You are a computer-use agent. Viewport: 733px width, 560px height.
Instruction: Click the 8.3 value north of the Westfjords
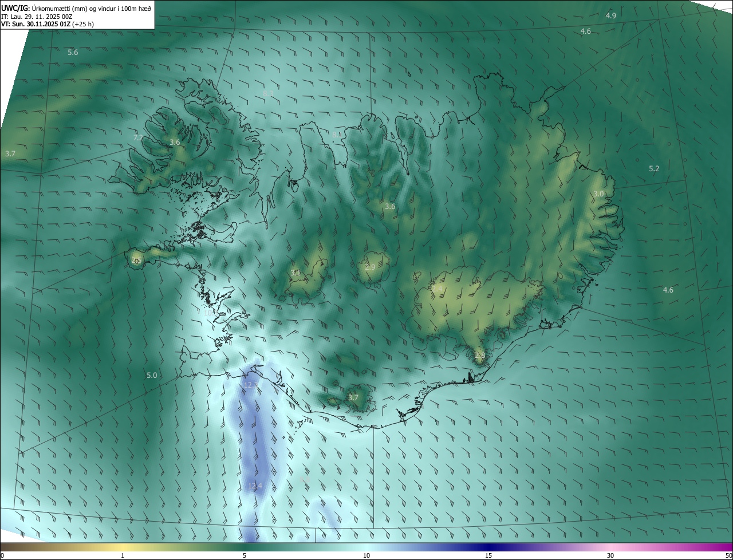pyautogui.click(x=268, y=93)
